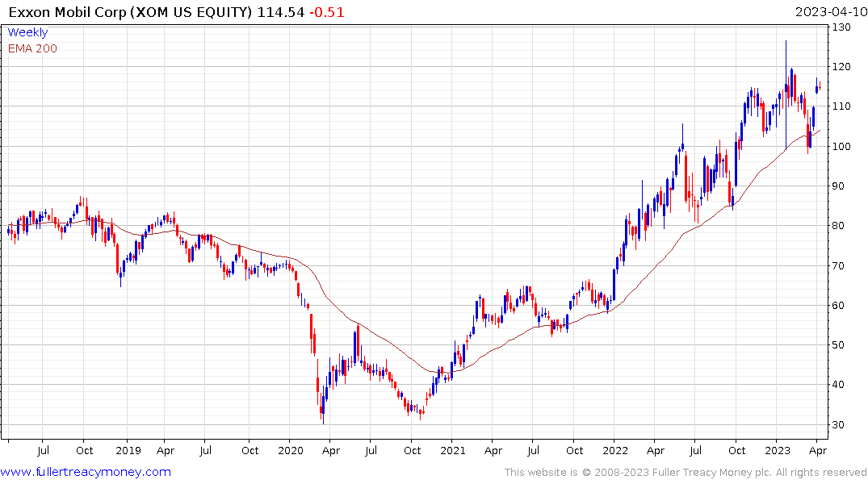Click the 2022 year label on time axis
Viewport: 868px width, 484px height.
click(x=615, y=451)
